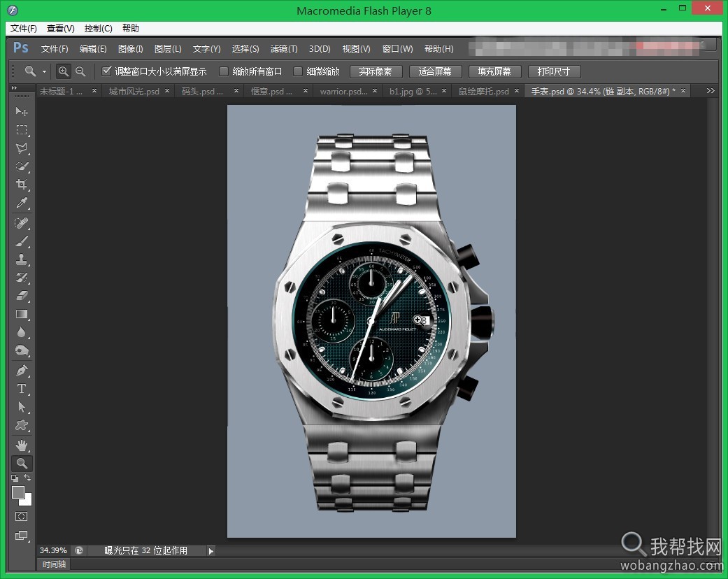The height and width of the screenshot is (579, 728).
Task: Click the status bar preview icon
Action: (x=79, y=550)
